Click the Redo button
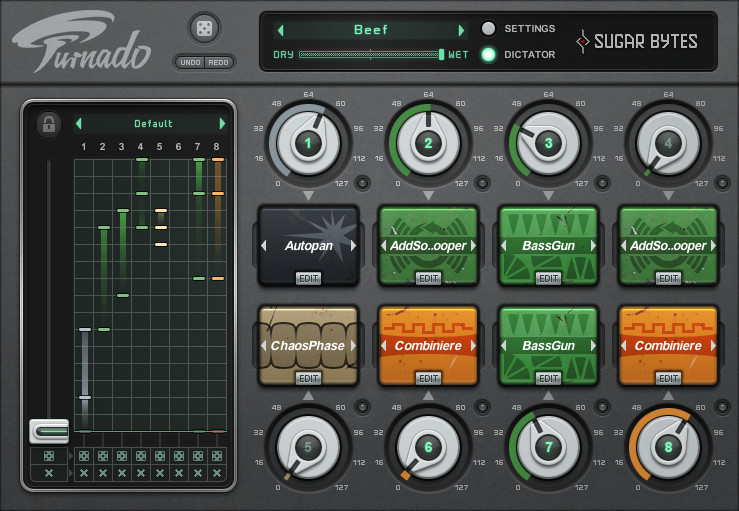 tap(218, 62)
